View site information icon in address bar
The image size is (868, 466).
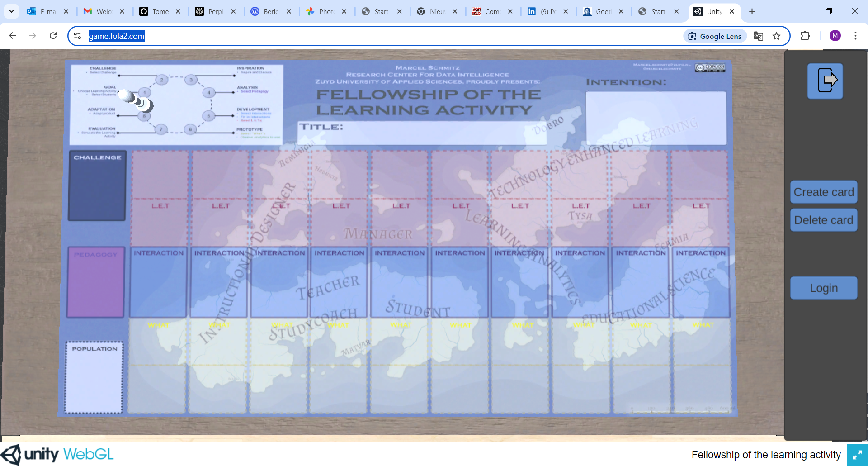[x=78, y=36]
